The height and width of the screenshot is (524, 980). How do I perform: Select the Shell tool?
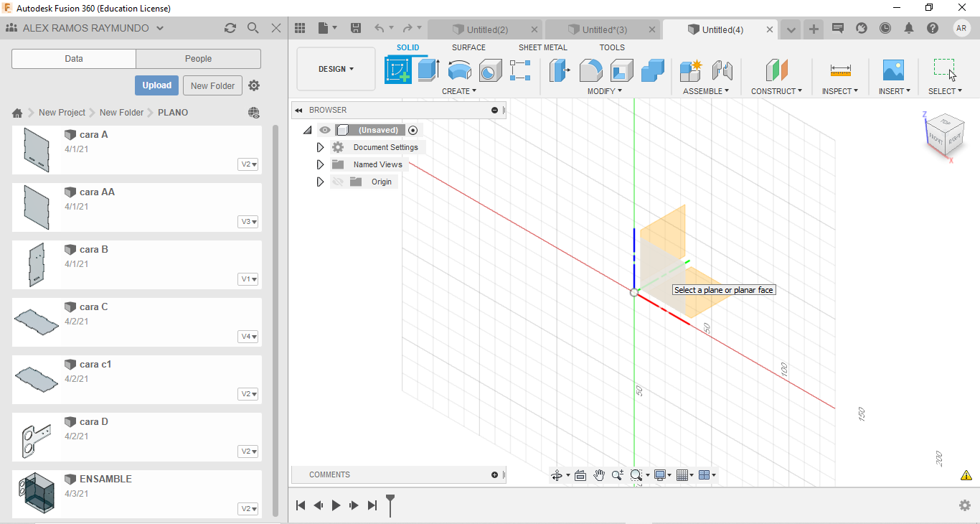622,70
